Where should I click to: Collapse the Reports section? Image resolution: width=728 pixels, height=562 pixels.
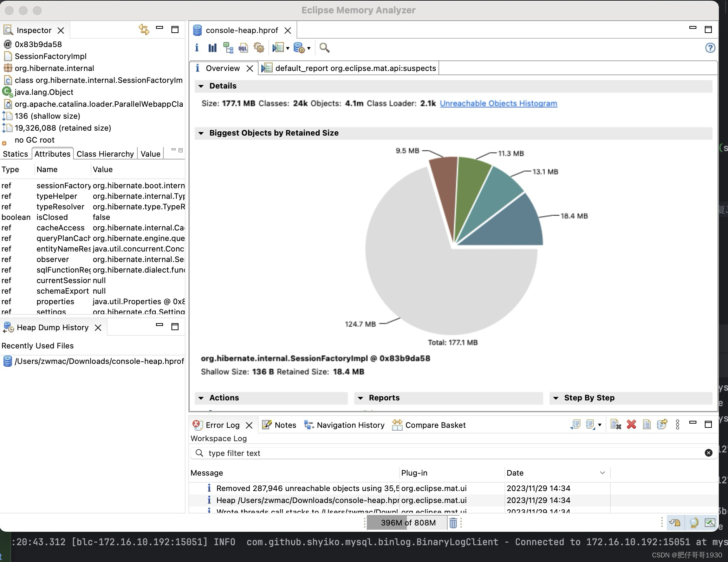click(360, 398)
